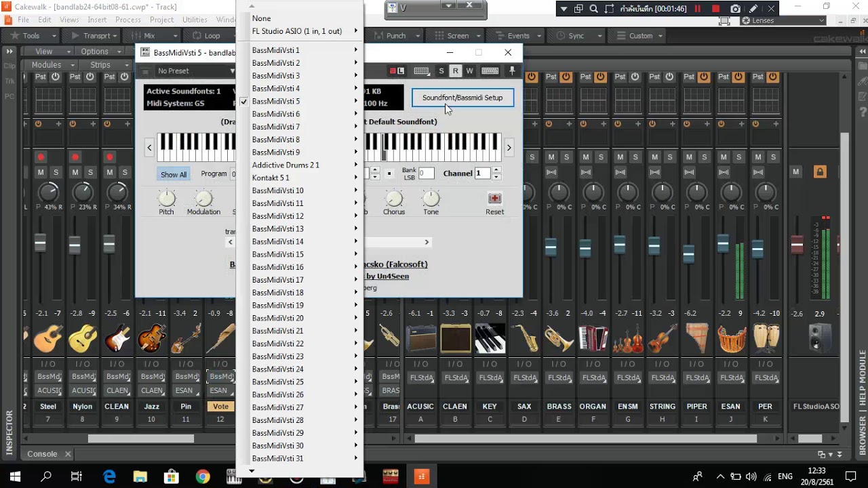Screen dimensions: 868x488
Task: Click the ACUSIC bus amplifier icon
Action: coord(421,339)
